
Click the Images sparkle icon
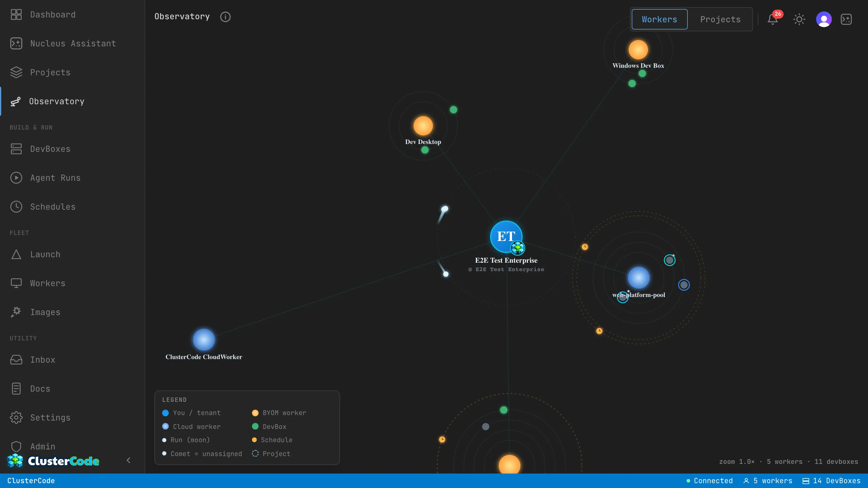click(x=16, y=312)
